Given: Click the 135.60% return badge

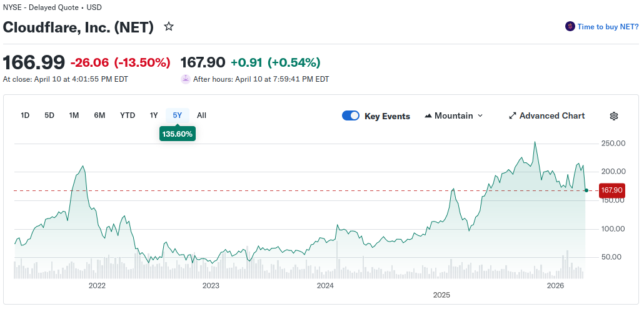Looking at the screenshot, I should pos(178,134).
